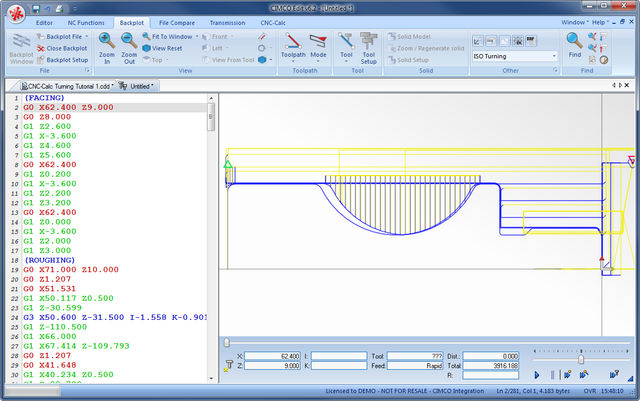640x401 pixels.
Task: Click the ruler measure icon in View group
Action: [262, 36]
